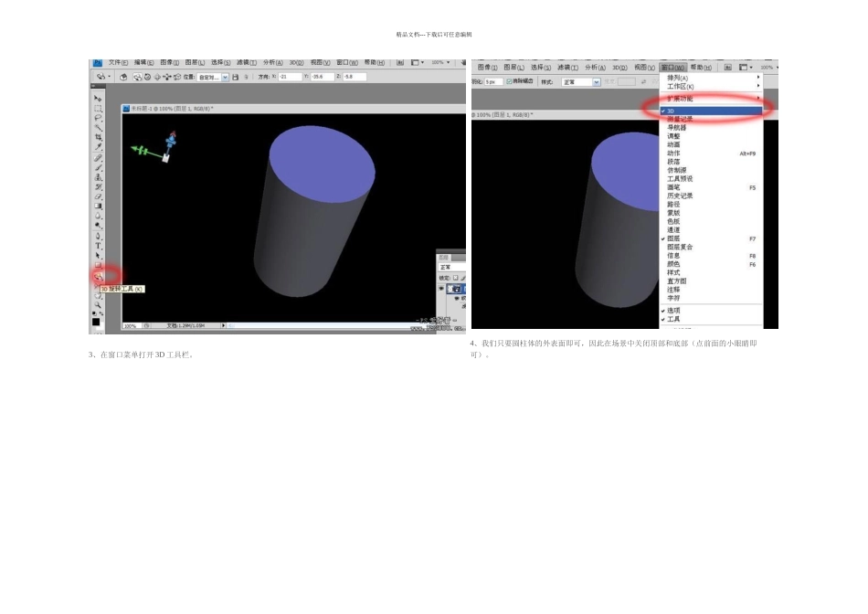868x614 pixels.
Task: Click the save position disk icon
Action: (x=235, y=78)
